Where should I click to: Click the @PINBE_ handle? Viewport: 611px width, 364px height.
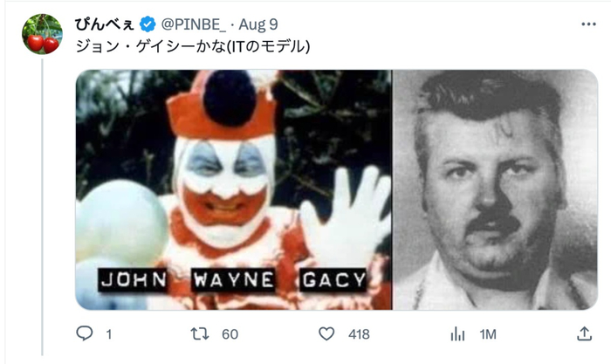[192, 22]
